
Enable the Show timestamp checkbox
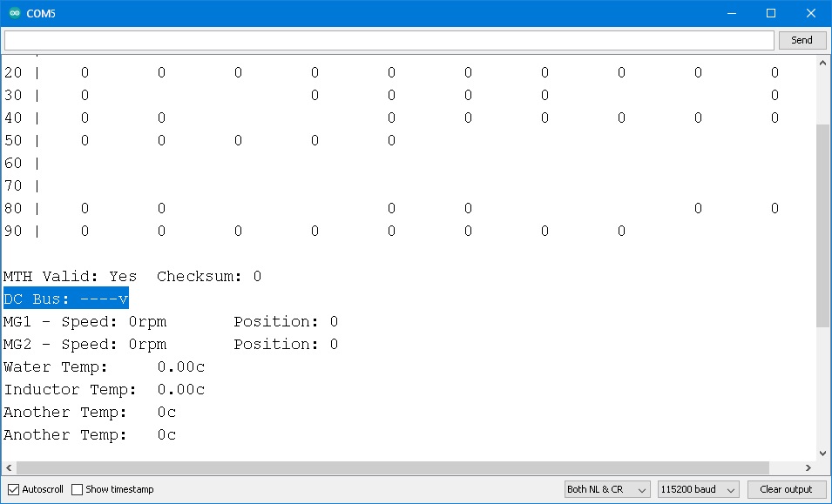click(x=78, y=489)
